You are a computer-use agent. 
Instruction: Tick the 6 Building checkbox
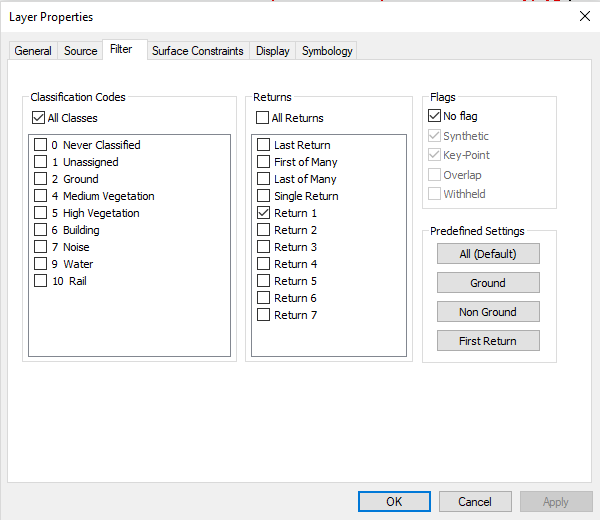coord(41,230)
